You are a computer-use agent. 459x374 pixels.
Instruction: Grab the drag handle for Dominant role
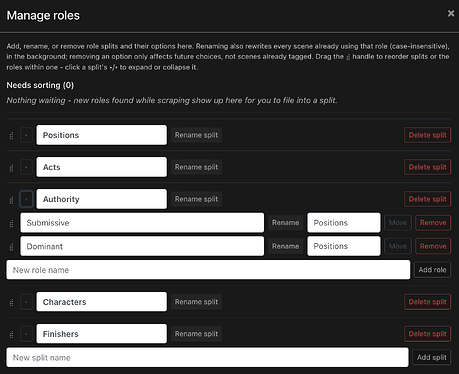11,247
